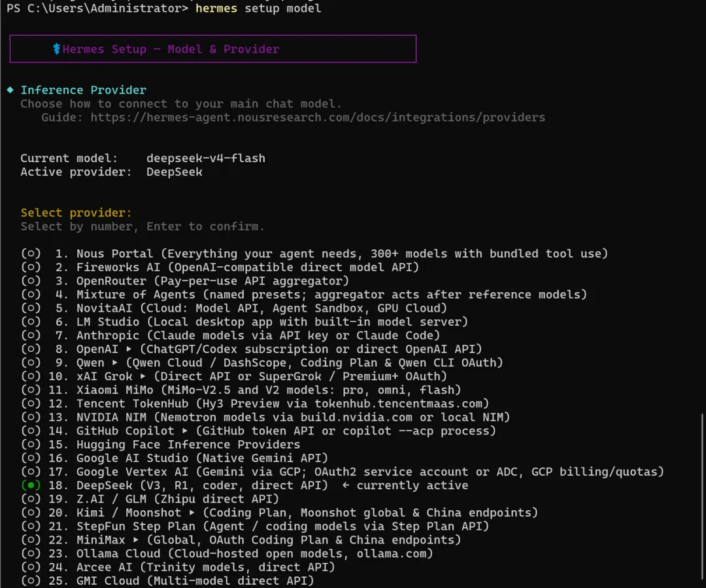Click the 'currently active' label
Image resolution: width=706 pixels, height=588 pixels.
[412, 485]
